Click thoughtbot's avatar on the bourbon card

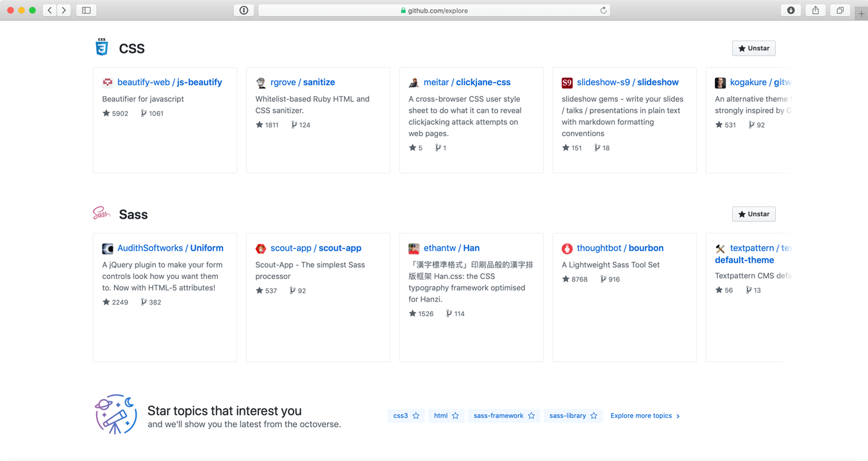click(567, 248)
